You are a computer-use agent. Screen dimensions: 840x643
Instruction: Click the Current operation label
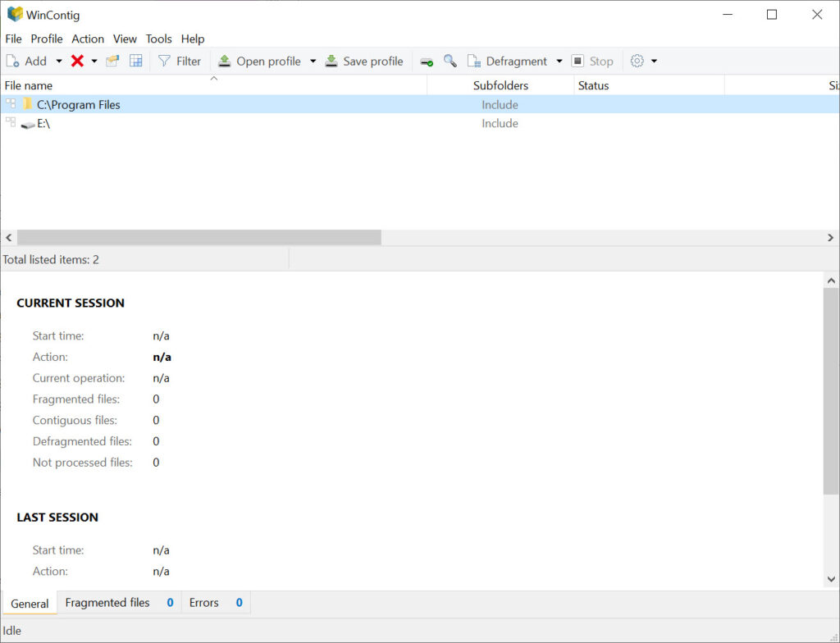(x=79, y=378)
